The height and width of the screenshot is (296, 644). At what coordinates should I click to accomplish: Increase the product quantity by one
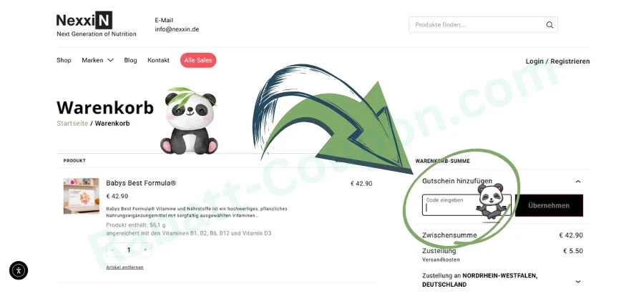[145, 250]
